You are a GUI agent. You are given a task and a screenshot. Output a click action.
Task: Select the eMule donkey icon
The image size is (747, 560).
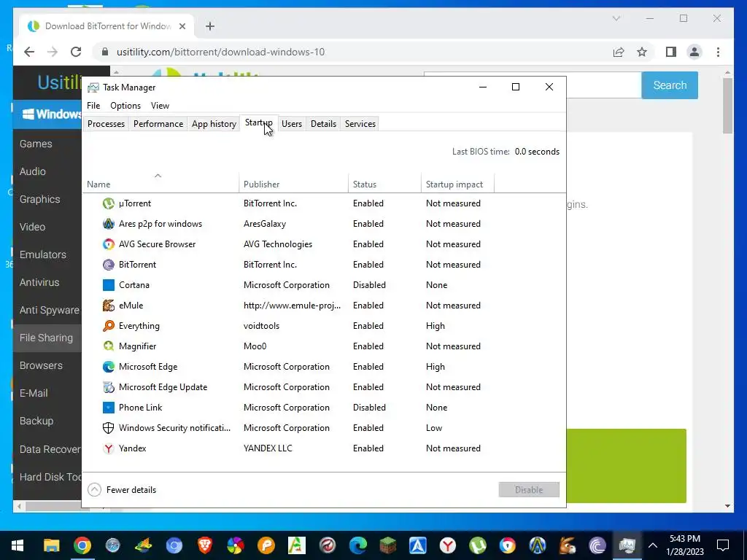pyautogui.click(x=109, y=306)
